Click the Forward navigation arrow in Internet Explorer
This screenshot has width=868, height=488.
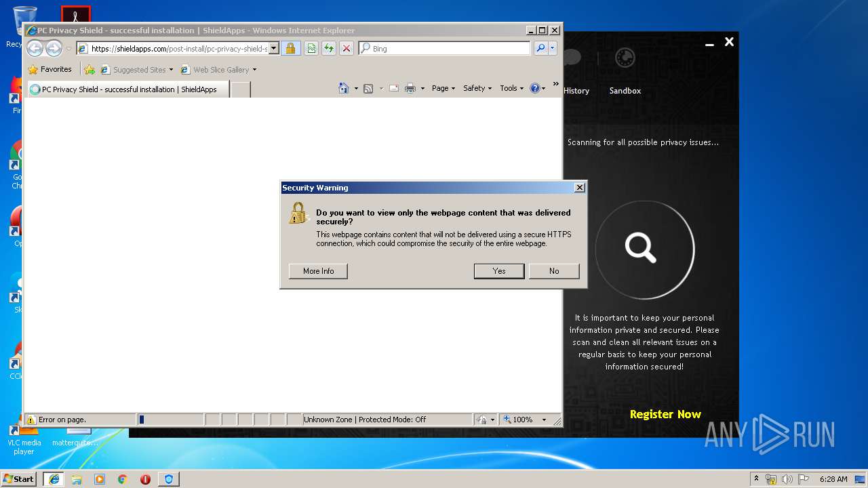(x=54, y=48)
